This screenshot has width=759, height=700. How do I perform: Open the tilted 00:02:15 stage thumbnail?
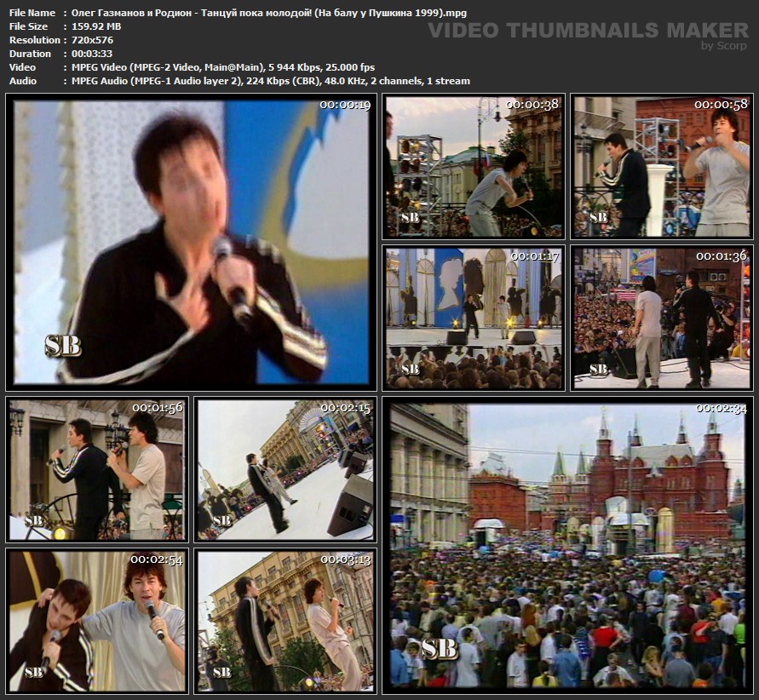tap(285, 469)
